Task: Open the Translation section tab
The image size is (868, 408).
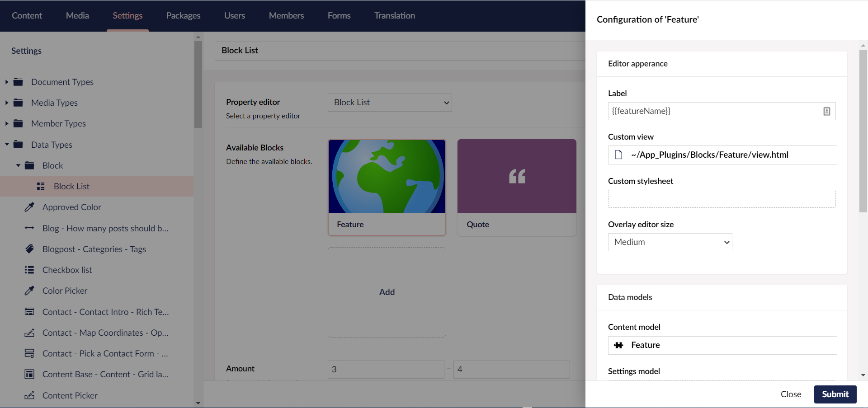Action: (394, 16)
